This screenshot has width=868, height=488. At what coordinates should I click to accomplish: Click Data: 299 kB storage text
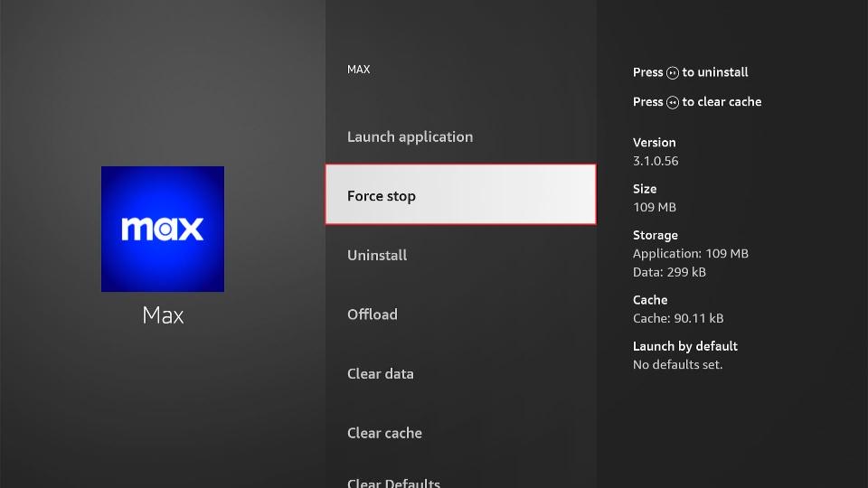click(x=669, y=272)
